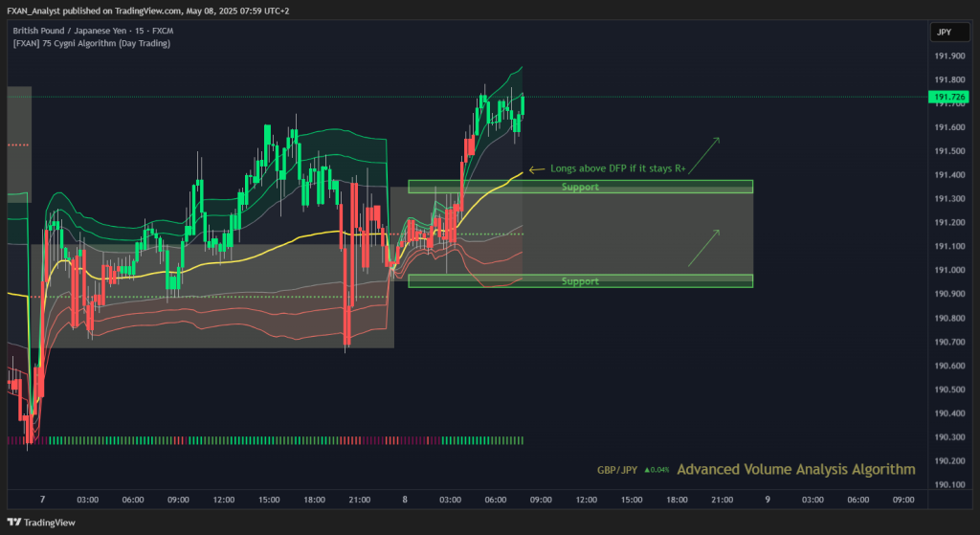Click the [FXAN] 75 Cygni Algorithm indicator label
The width and height of the screenshot is (980, 535).
[91, 43]
